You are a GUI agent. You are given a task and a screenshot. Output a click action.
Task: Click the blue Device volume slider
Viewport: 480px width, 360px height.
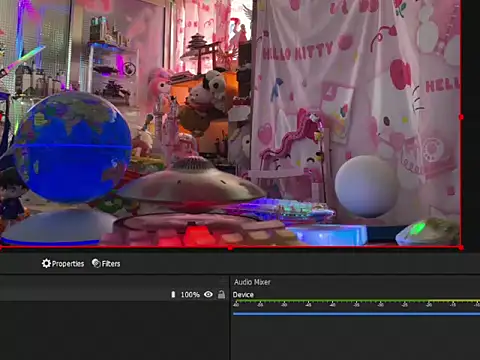click(x=356, y=314)
